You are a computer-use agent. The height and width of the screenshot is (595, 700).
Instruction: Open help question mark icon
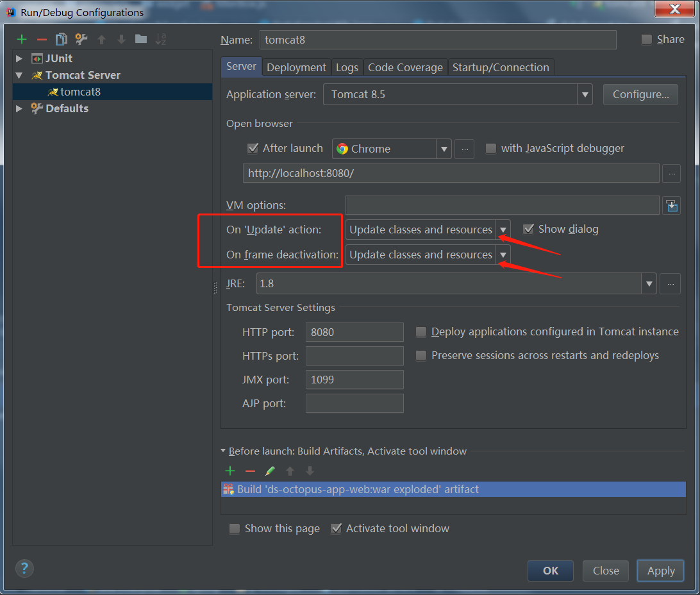click(x=24, y=569)
